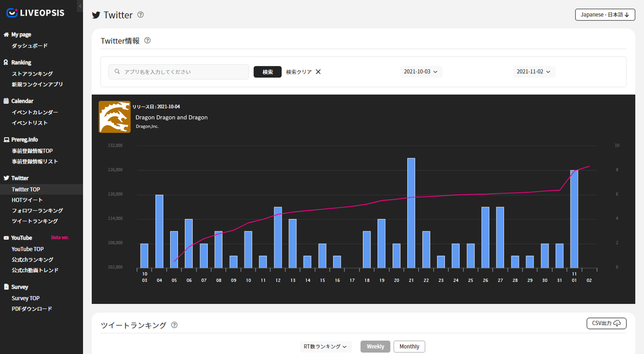Click the Beta ver. label
The height and width of the screenshot is (354, 644).
coord(60,238)
